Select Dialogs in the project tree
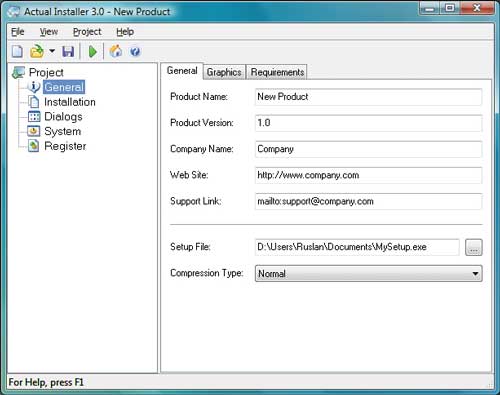This screenshot has height=395, width=500. click(x=63, y=116)
